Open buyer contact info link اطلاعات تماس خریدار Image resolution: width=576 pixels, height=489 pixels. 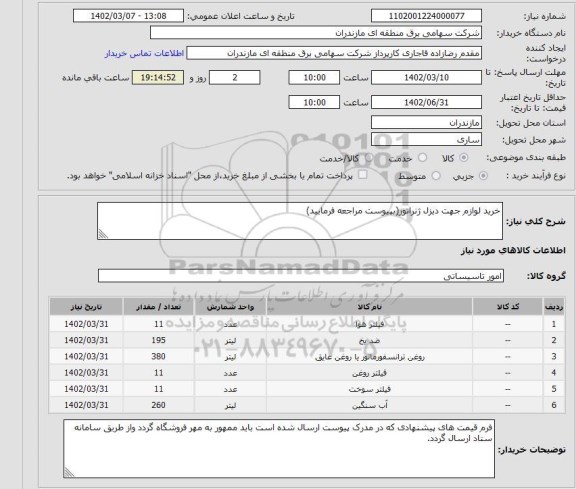144,54
